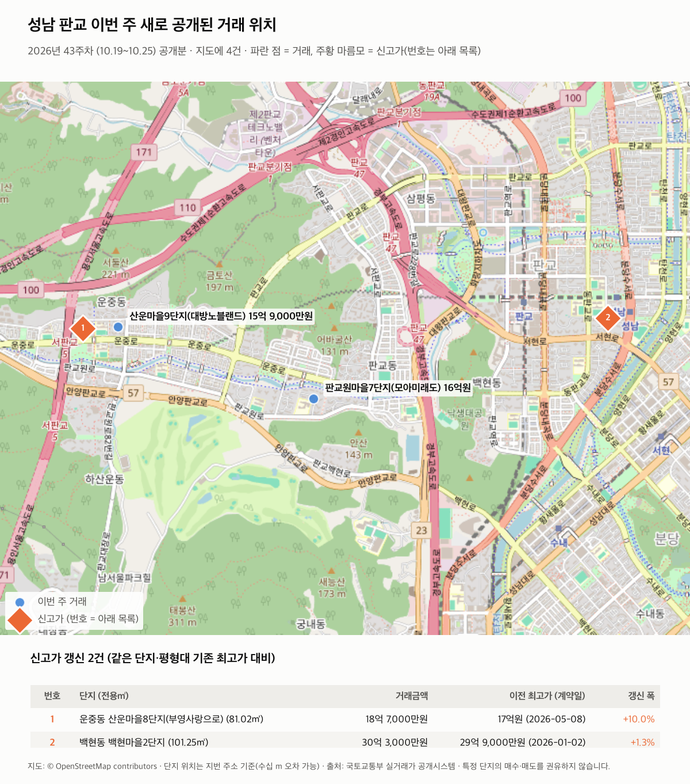Click the 이전 최고가 (계약일) column header
Screen dimensions: 690x784
[547, 696]
